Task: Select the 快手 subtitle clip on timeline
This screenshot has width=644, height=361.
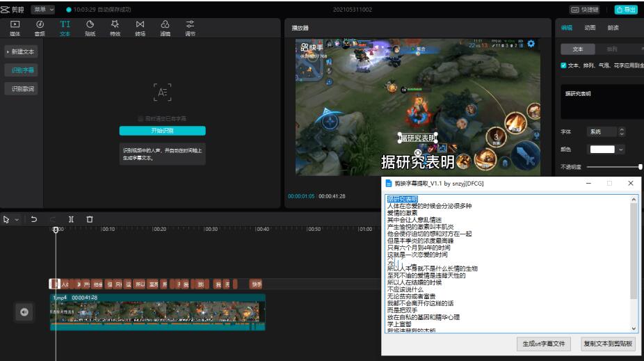Action: coord(256,284)
